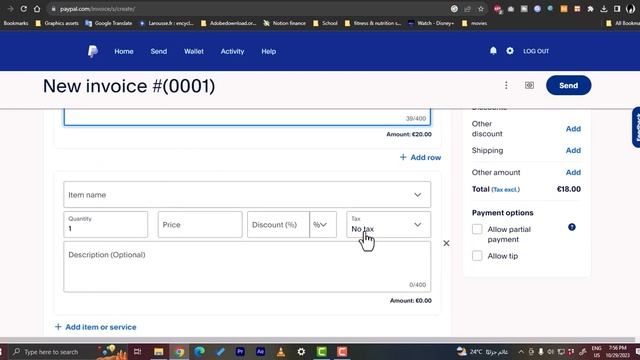Preview the invoice with the eye icon

coord(529,85)
